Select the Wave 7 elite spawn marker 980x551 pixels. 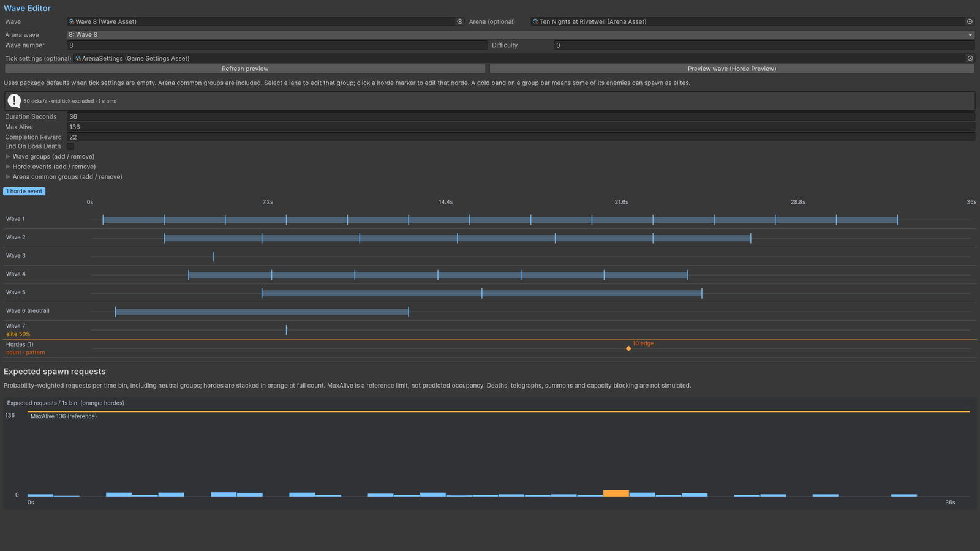286,330
